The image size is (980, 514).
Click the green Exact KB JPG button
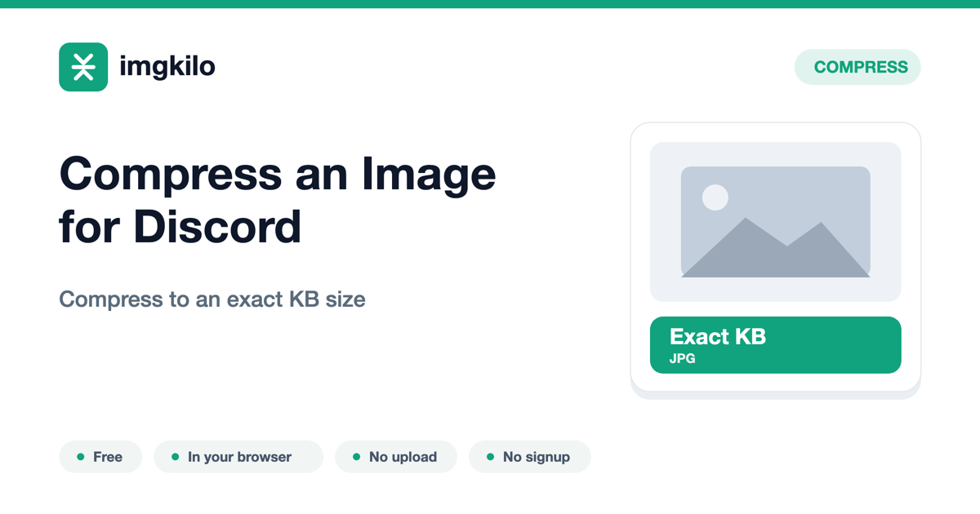[x=775, y=345]
